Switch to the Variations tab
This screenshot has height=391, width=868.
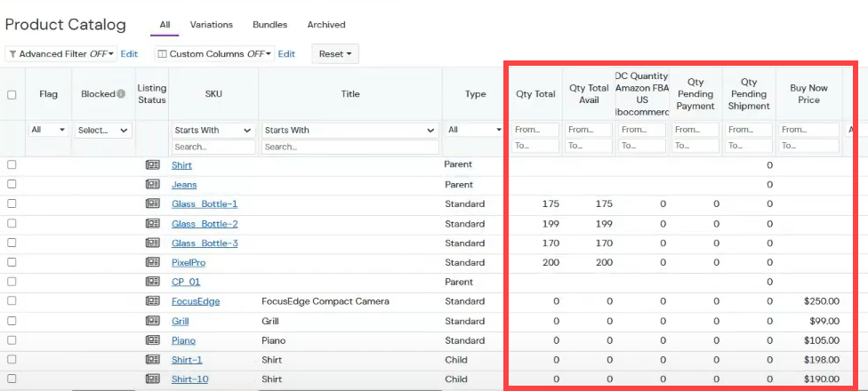pyautogui.click(x=212, y=25)
